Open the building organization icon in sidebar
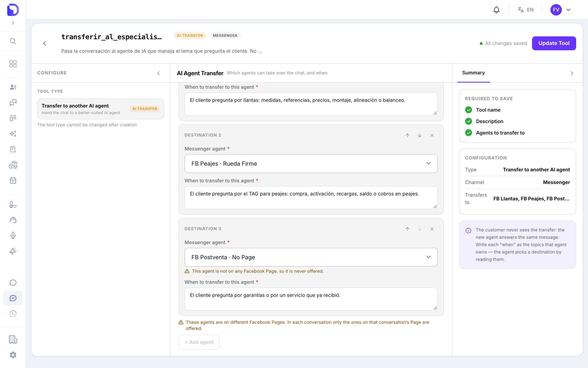Viewport: 588px width, 368px height. [x=13, y=339]
